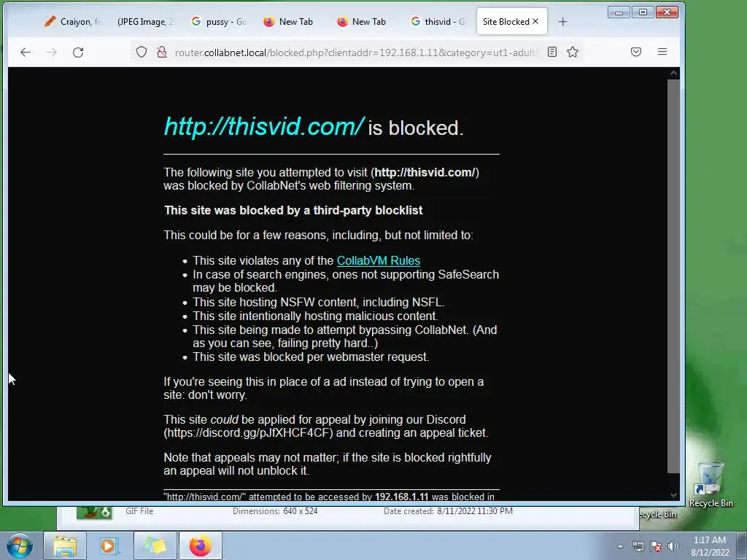Click the forward navigation arrow

pos(52,52)
